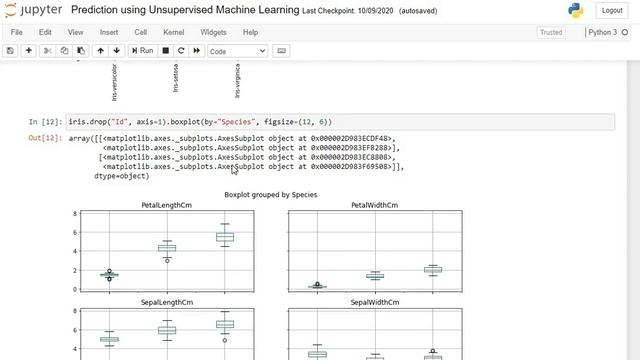The image size is (640, 360).
Task: Restart the kernel icon
Action: pyautogui.click(x=181, y=51)
